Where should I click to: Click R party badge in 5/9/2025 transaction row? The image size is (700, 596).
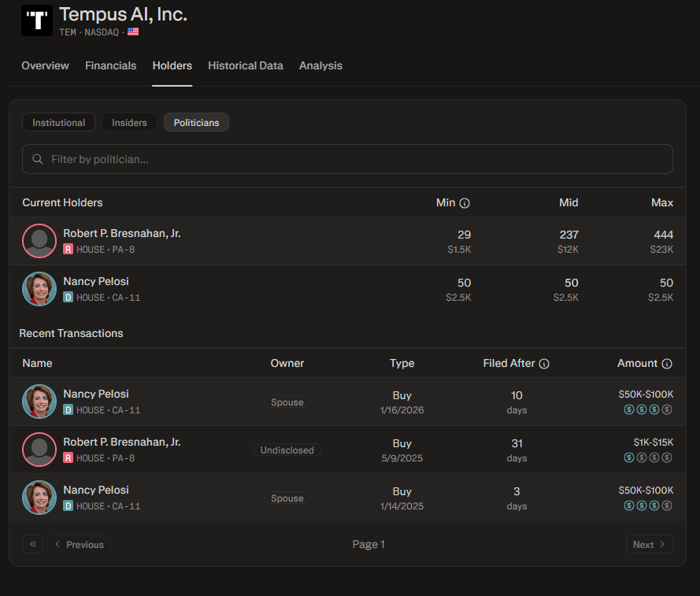[x=68, y=457]
